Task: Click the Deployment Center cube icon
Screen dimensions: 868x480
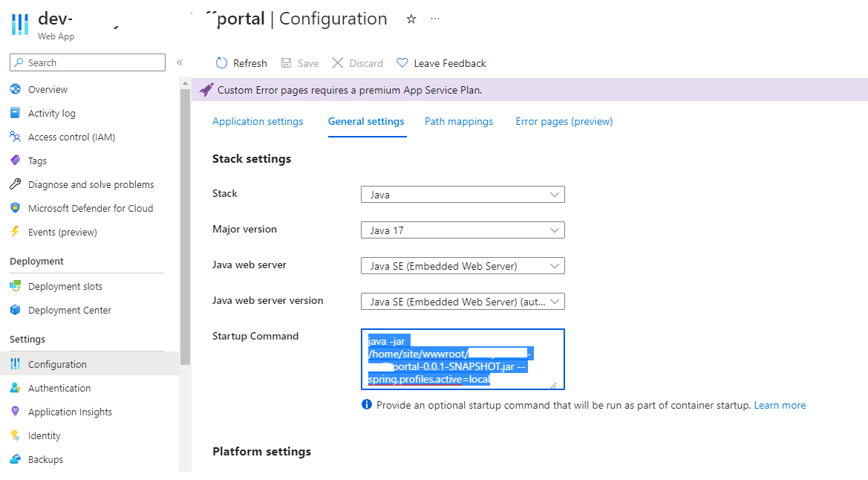Action: pyautogui.click(x=16, y=310)
